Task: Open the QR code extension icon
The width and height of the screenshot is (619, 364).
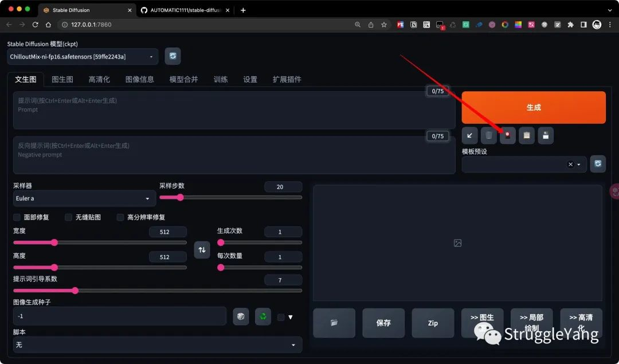Action: (x=426, y=25)
